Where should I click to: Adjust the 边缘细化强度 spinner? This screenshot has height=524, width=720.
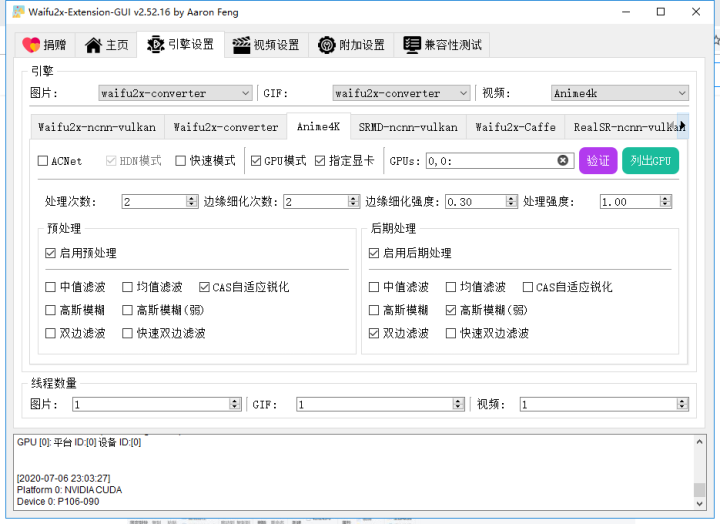click(x=481, y=202)
